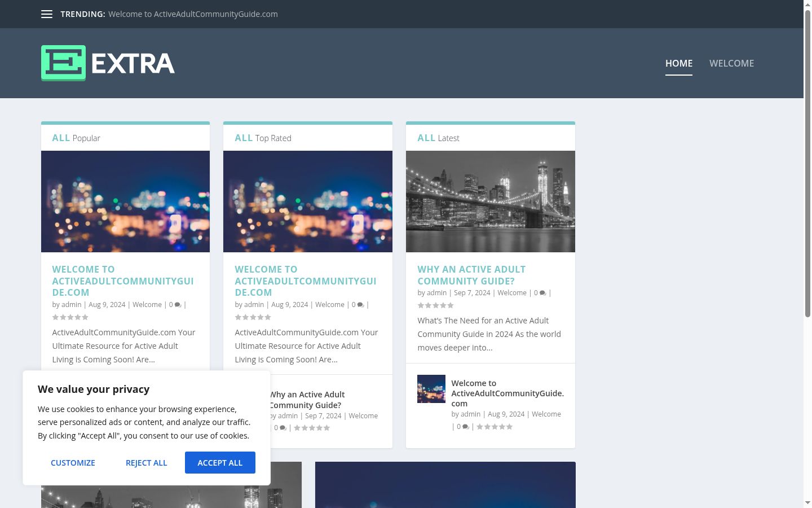This screenshot has width=812, height=508.
Task: Click admin link in Latest list Welcome item
Action: pos(471,414)
